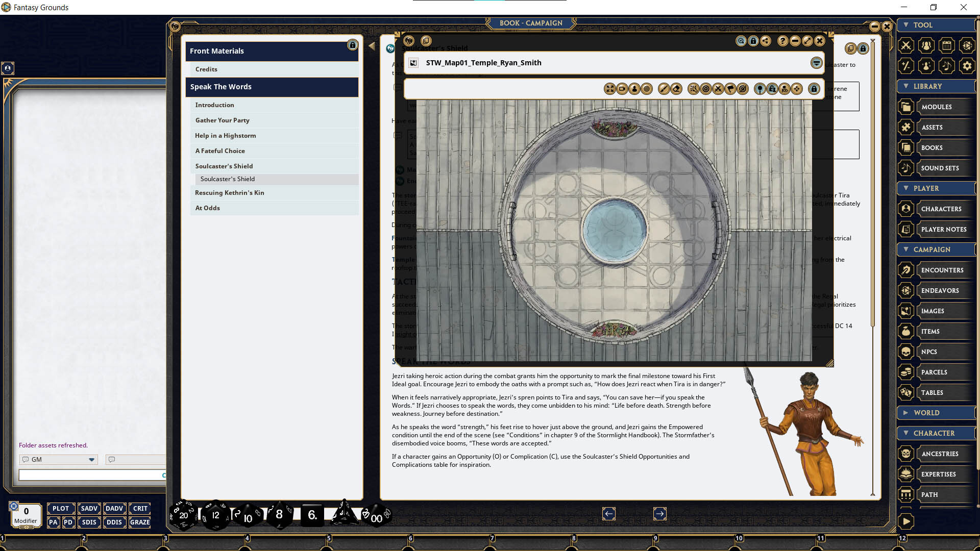Toggle the flag marker tool on the map toolbar

730,89
